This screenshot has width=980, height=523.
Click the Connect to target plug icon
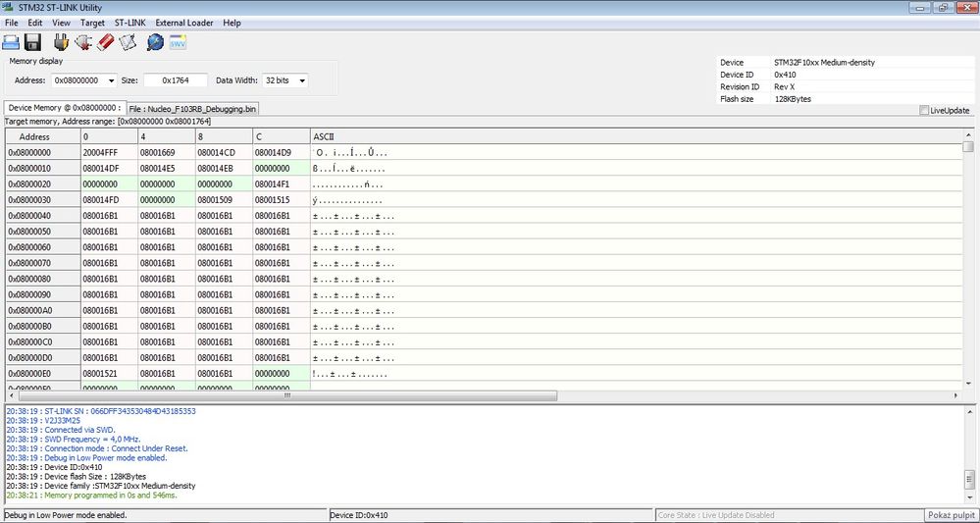[61, 42]
